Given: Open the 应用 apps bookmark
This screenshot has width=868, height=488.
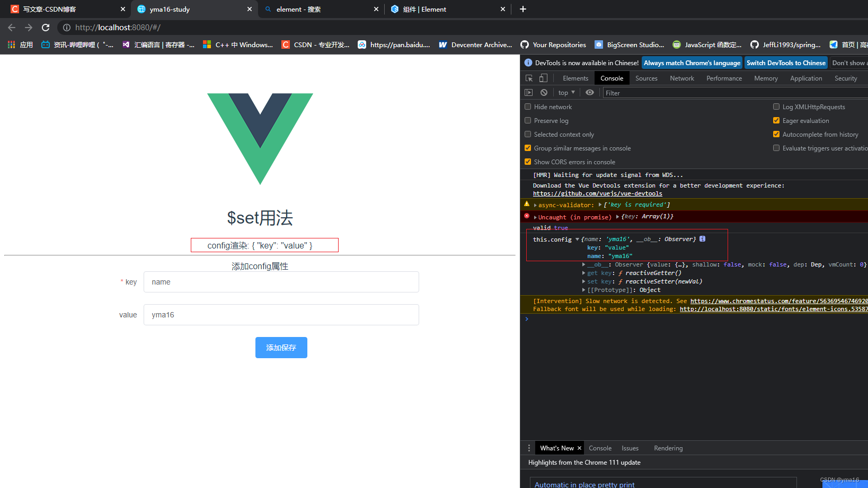Looking at the screenshot, I should coord(20,45).
